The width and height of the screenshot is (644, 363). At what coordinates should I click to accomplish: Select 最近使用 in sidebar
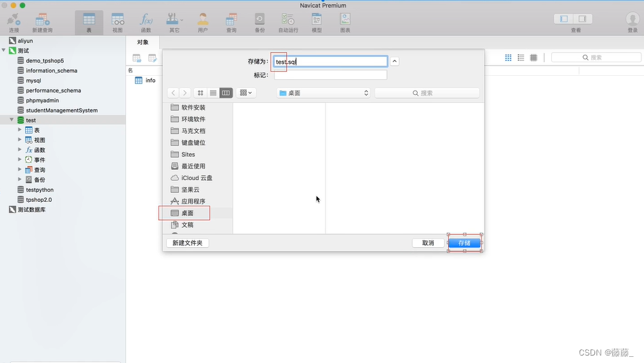(193, 166)
